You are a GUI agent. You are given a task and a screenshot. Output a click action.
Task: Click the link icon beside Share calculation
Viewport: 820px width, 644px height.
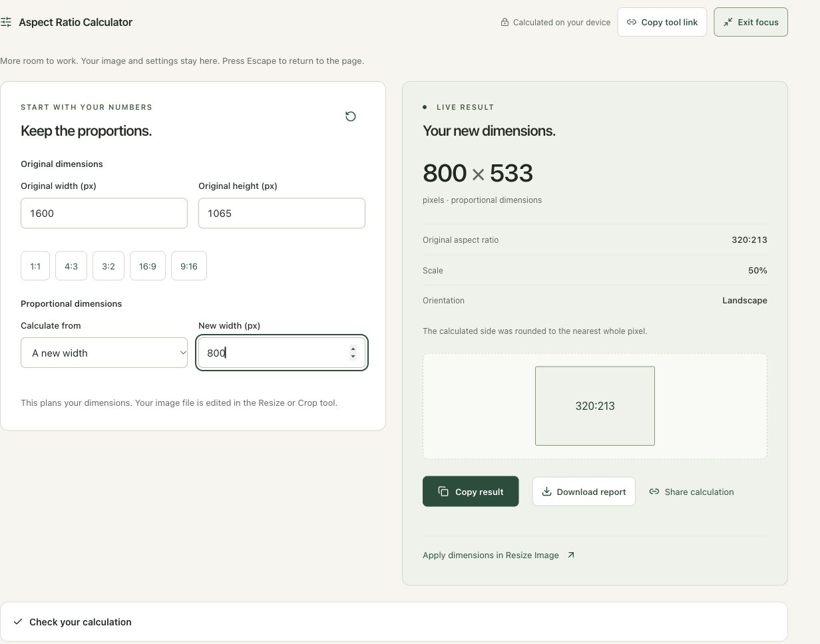(654, 492)
